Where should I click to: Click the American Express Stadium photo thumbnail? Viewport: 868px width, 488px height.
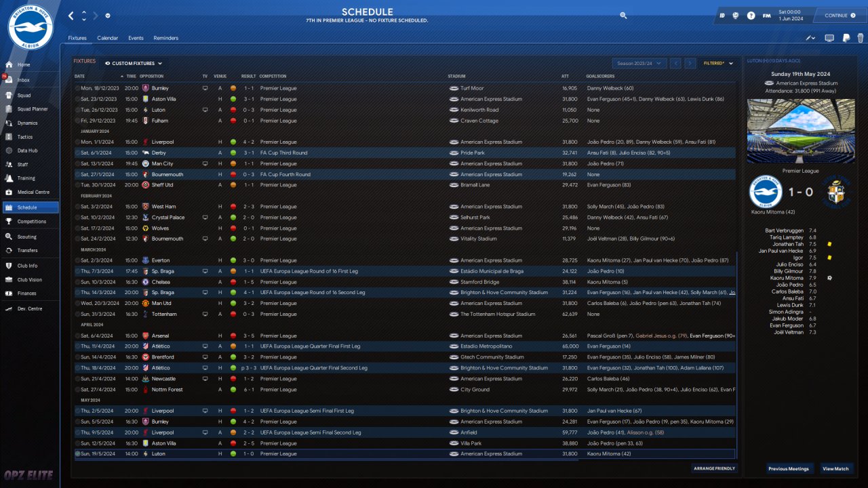pos(801,131)
